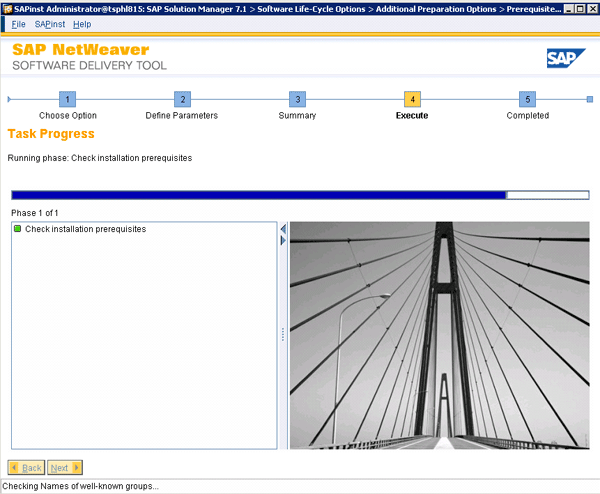Click the 'Execute' step label

tap(412, 116)
